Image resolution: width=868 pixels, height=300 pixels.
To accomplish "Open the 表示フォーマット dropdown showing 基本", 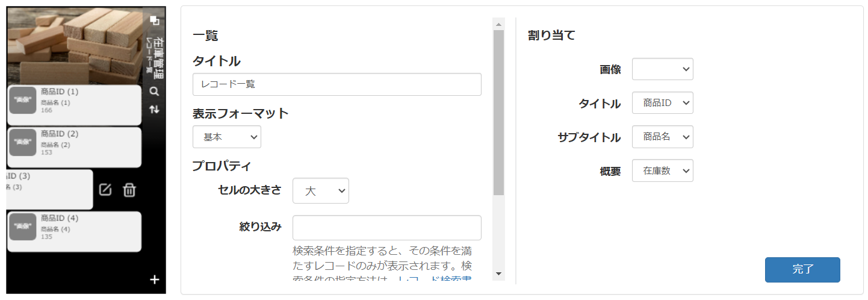I will (x=227, y=137).
